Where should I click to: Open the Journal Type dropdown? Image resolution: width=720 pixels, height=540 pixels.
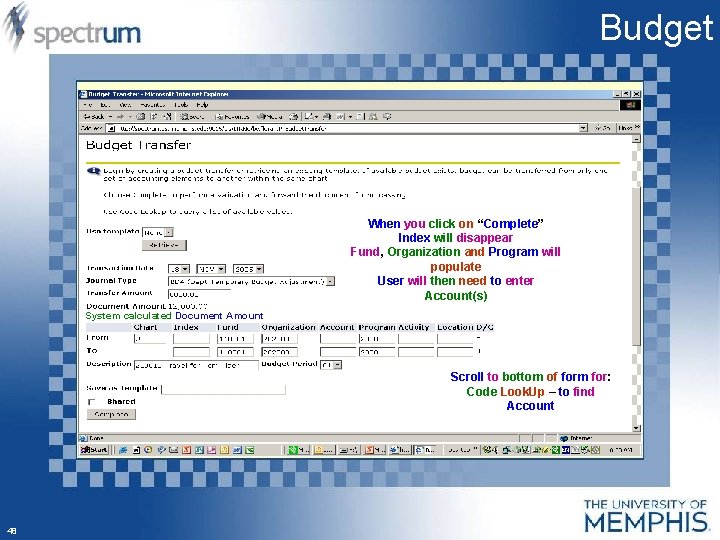pos(331,281)
